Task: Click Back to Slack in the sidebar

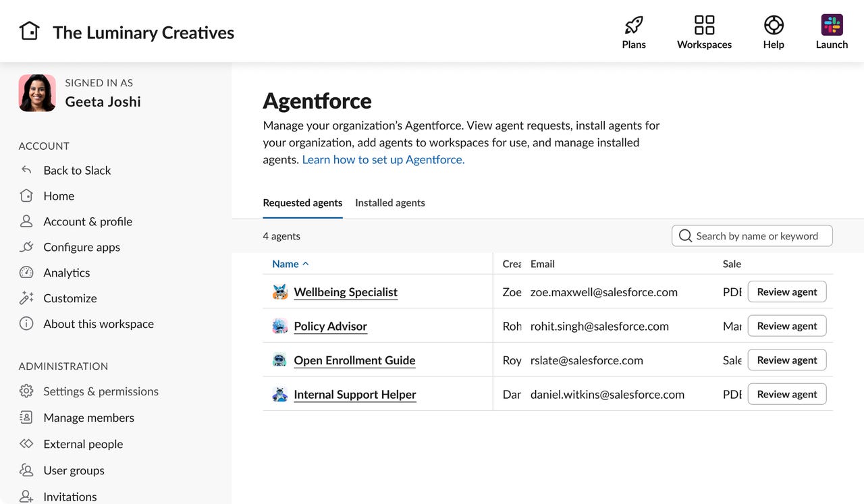Action: (x=77, y=170)
